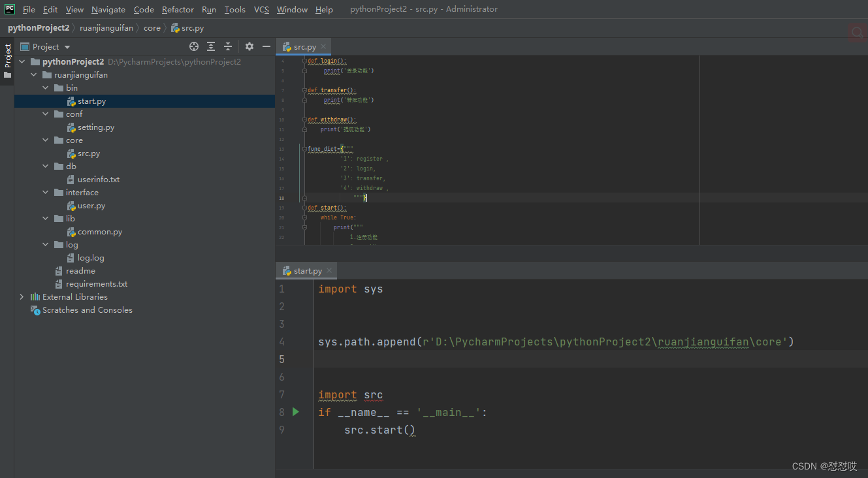Open the Run menu
The width and height of the screenshot is (868, 478).
[x=209, y=9]
